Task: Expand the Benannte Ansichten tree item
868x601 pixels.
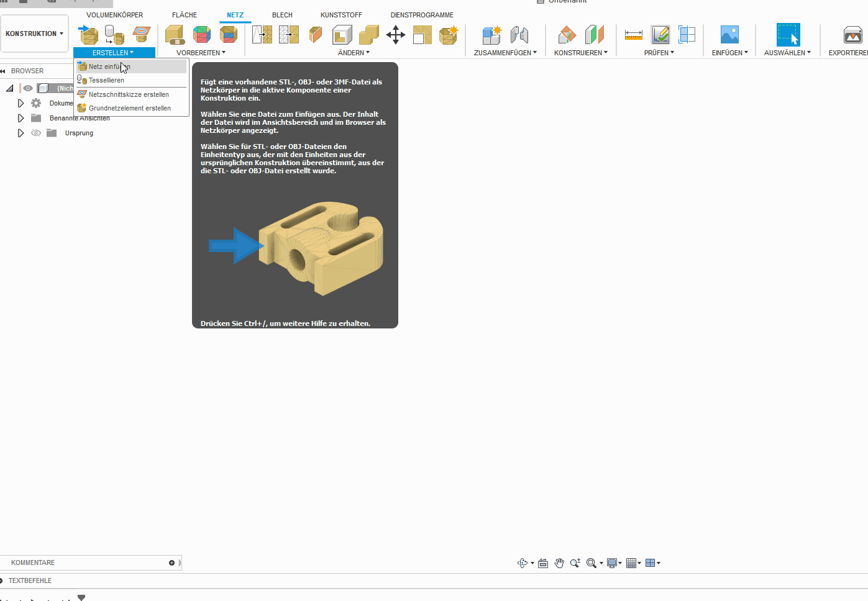Action: pos(21,117)
